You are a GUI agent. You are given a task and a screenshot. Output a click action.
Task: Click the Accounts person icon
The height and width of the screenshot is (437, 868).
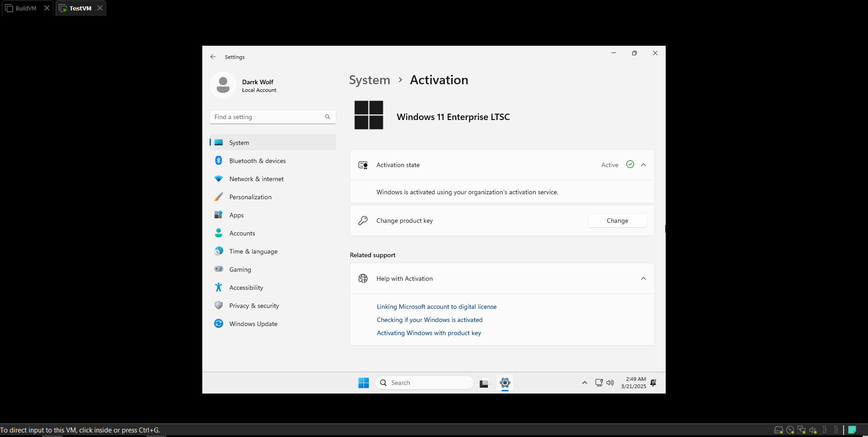pyautogui.click(x=219, y=233)
